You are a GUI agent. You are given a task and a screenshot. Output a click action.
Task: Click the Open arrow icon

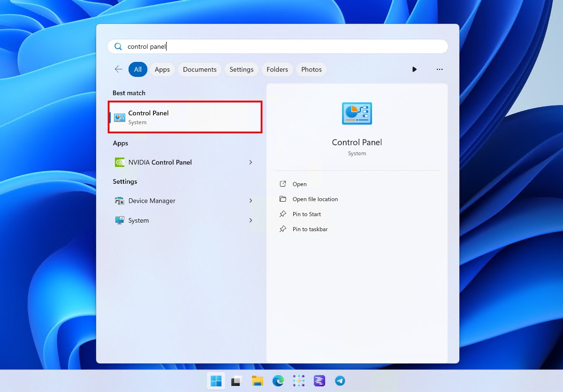pyautogui.click(x=283, y=184)
